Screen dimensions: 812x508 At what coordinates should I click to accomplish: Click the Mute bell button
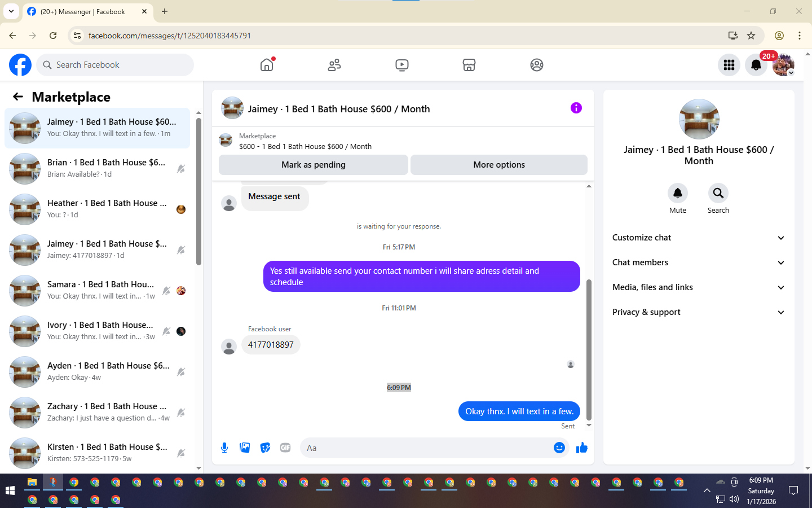(678, 193)
